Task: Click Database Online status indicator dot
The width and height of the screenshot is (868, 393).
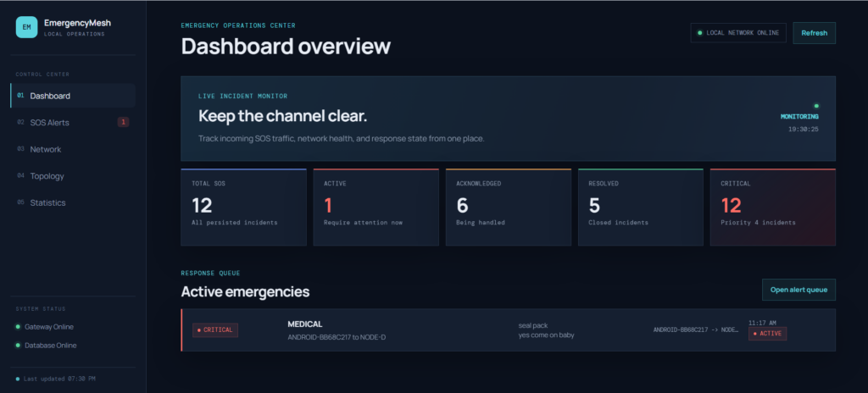Action: (x=19, y=346)
